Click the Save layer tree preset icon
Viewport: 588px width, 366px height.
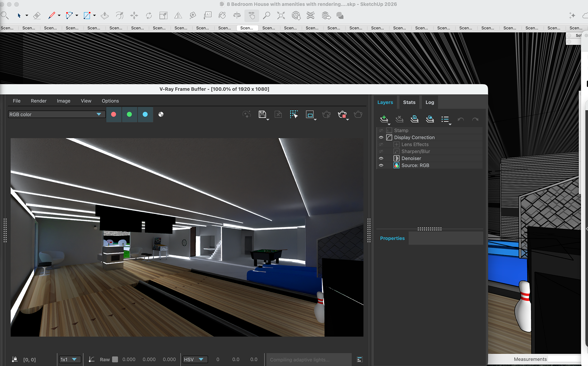tap(414, 119)
